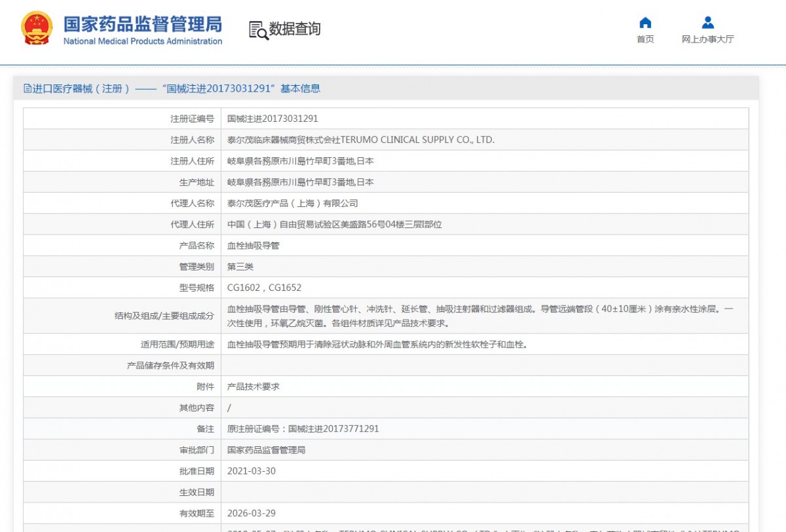Click National Medical Products Administration text

[143, 41]
